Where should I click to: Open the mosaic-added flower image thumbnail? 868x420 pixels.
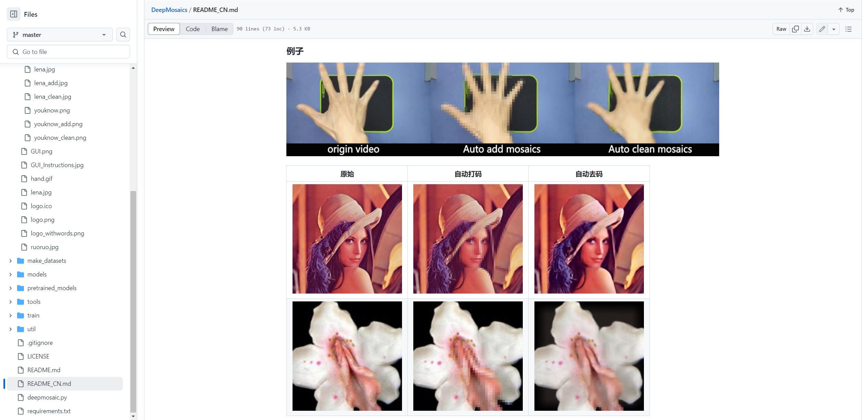[468, 356]
